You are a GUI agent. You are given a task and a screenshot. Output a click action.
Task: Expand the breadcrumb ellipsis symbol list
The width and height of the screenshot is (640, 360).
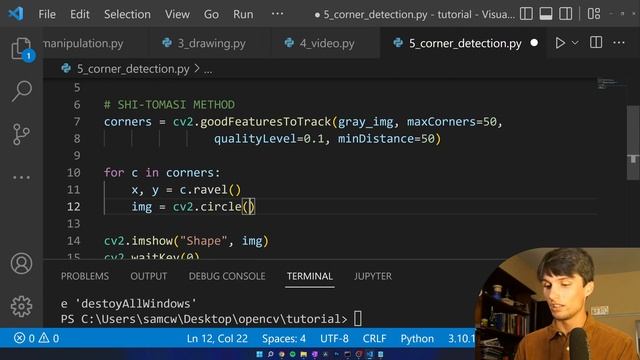(x=208, y=70)
